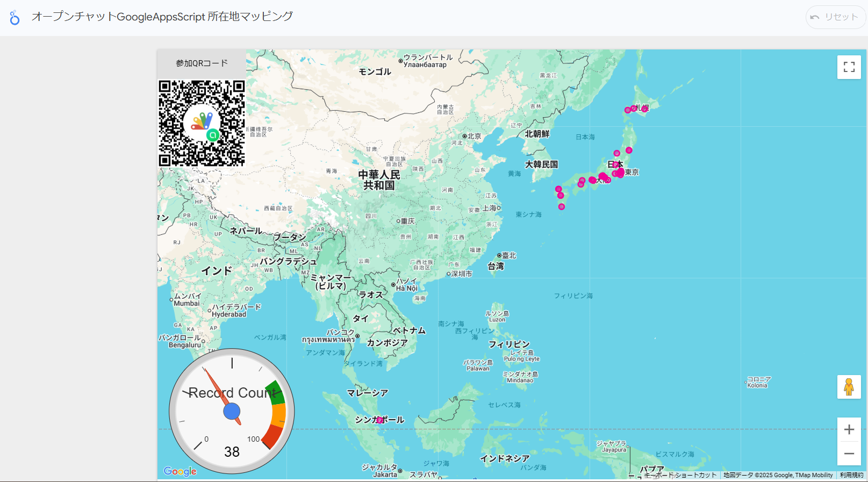Click the map data copyright text

pos(778,475)
